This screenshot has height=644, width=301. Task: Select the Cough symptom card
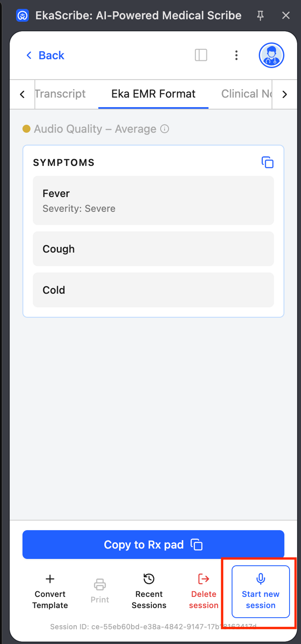[153, 249]
